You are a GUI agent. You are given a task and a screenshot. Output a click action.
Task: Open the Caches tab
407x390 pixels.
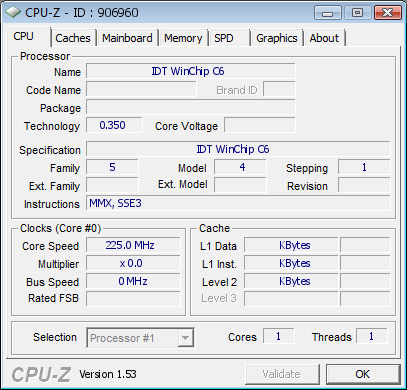coord(73,38)
